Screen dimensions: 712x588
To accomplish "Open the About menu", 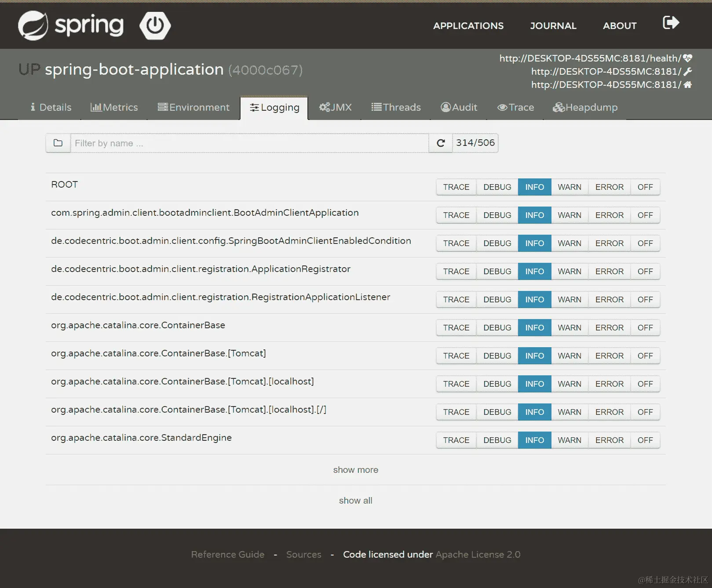I will coord(620,25).
